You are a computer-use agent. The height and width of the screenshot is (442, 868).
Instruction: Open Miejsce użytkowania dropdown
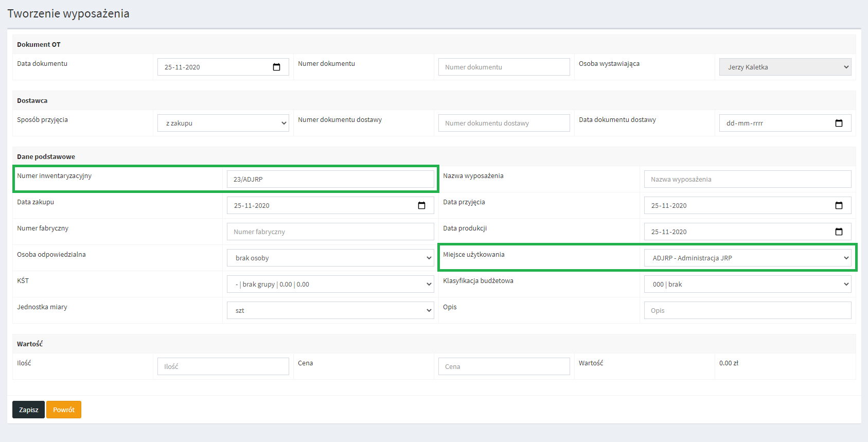coord(747,258)
